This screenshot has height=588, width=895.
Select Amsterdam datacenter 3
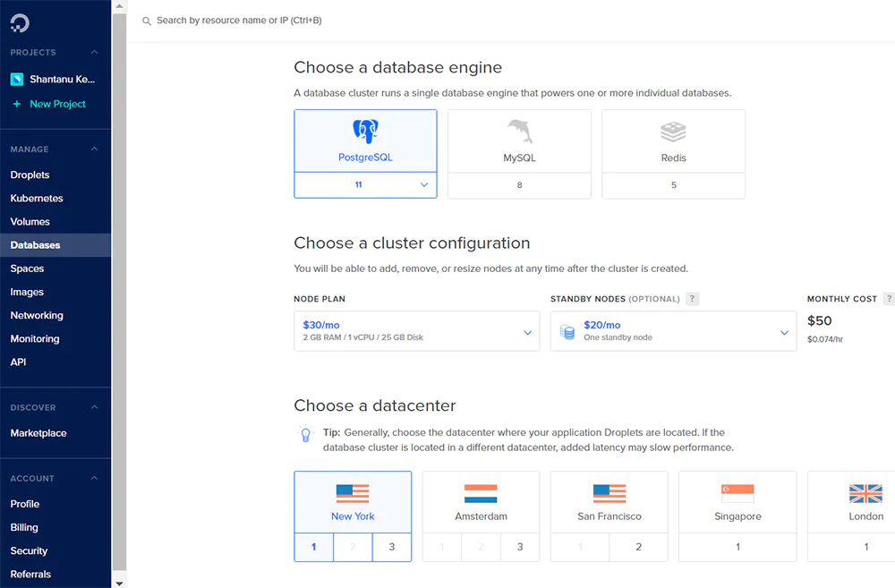point(520,547)
